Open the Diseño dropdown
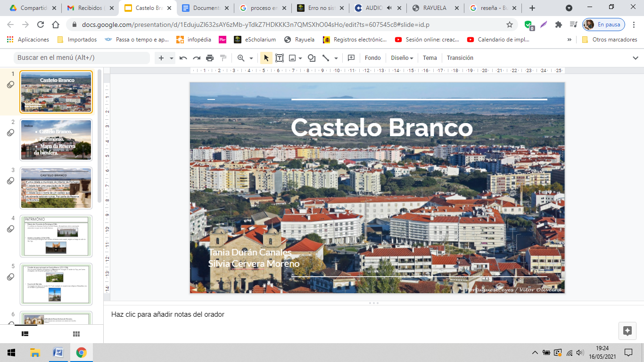 tap(402, 58)
